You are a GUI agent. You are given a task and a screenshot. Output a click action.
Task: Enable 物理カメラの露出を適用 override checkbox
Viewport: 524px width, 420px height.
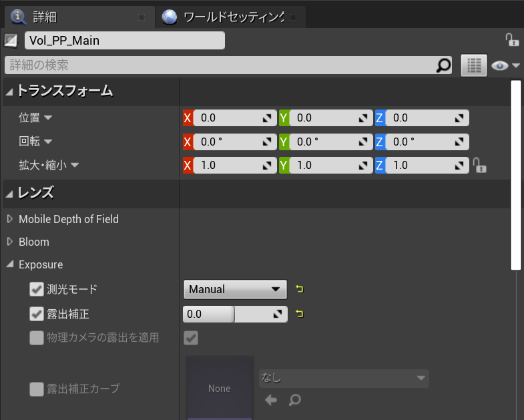click(37, 338)
